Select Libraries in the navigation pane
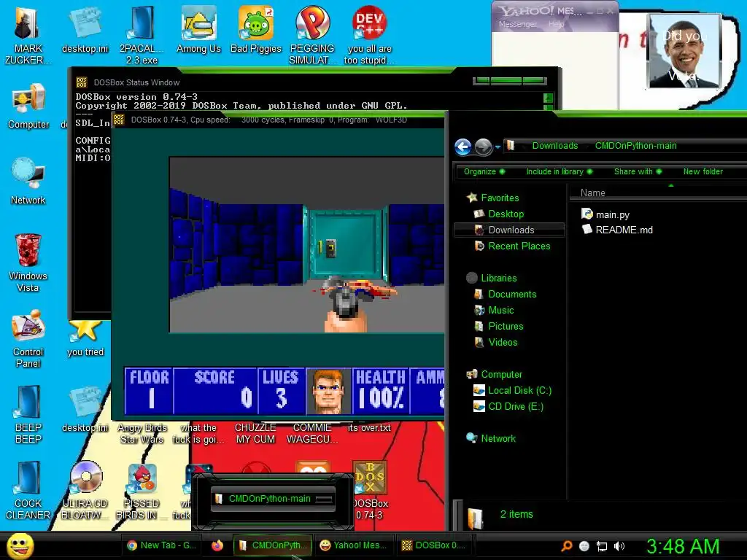This screenshot has height=560, width=747. click(x=492, y=278)
